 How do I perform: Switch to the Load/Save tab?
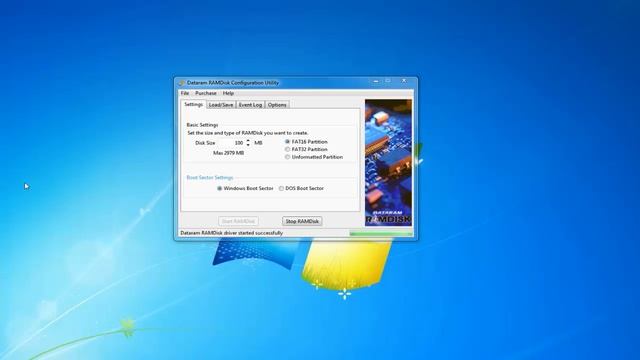(221, 105)
